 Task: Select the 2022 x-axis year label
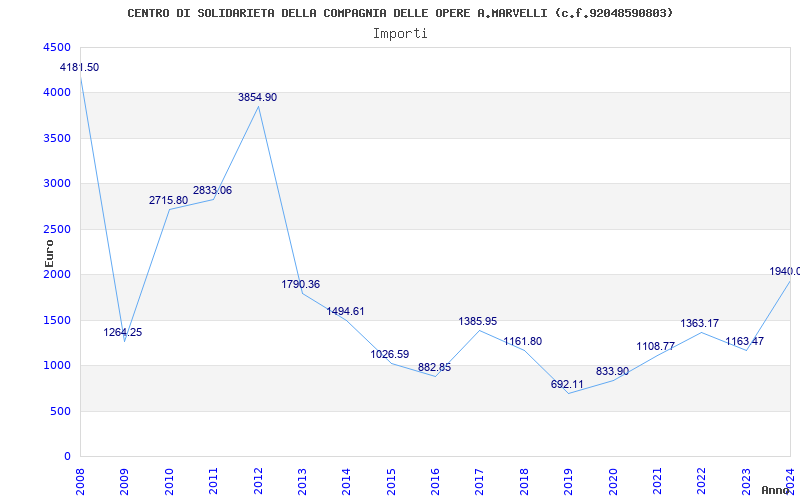(x=702, y=481)
